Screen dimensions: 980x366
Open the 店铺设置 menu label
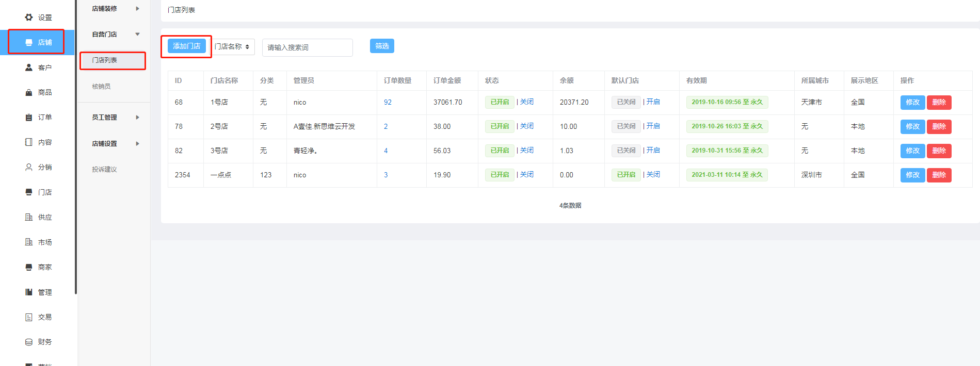pos(104,143)
